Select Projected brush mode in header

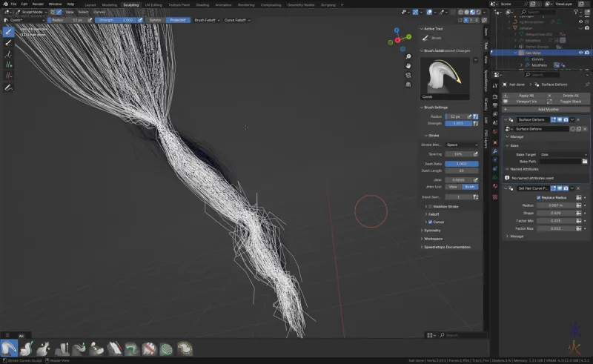178,20
